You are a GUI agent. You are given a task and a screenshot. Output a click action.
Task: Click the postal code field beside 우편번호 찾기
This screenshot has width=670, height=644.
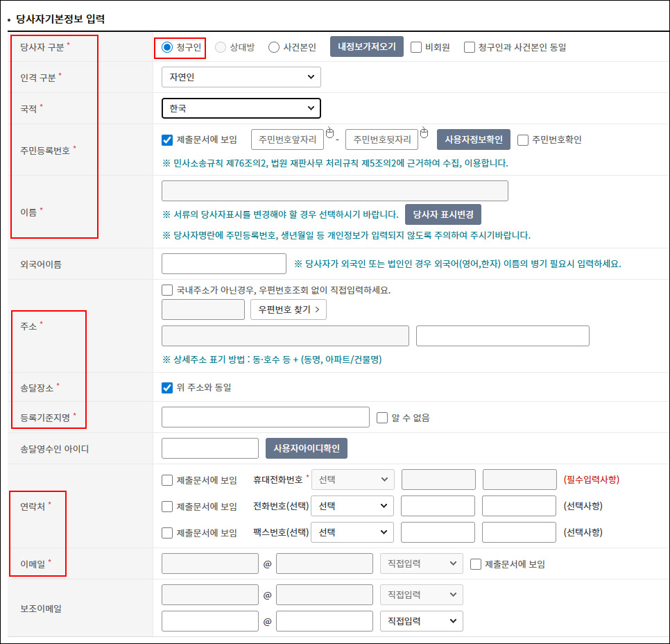tap(203, 310)
